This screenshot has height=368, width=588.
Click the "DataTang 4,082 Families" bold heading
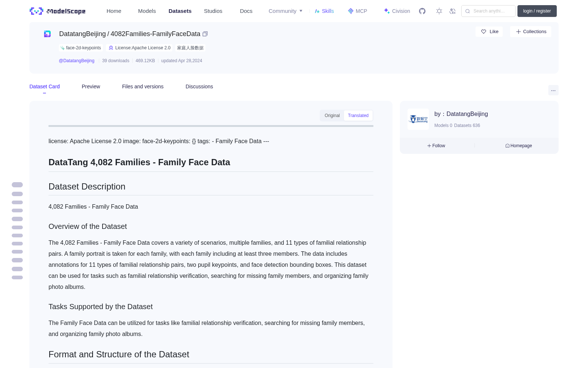[139, 162]
